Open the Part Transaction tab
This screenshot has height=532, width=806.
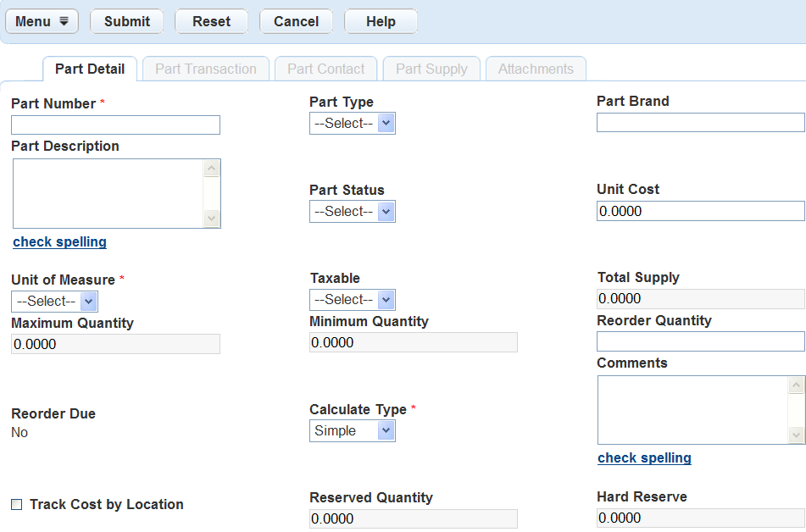[206, 69]
